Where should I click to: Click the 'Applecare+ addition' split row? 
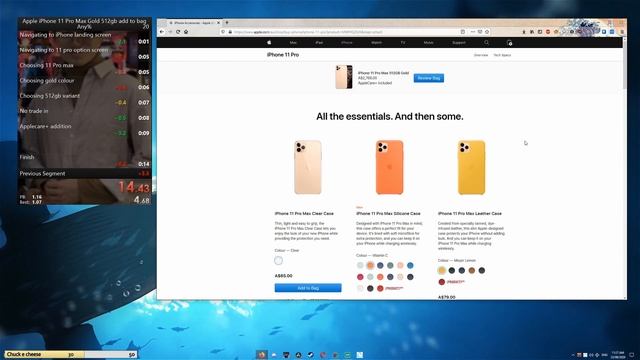click(x=84, y=129)
